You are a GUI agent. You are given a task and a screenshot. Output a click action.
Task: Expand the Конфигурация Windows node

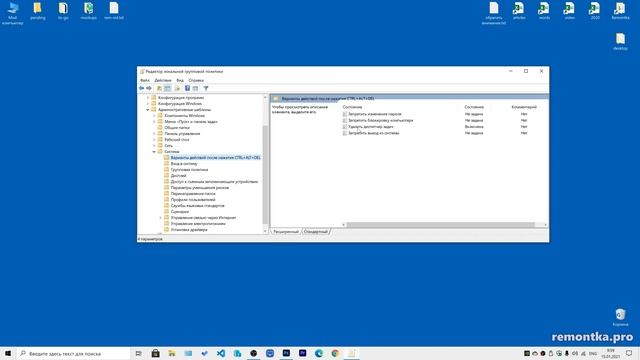148,104
